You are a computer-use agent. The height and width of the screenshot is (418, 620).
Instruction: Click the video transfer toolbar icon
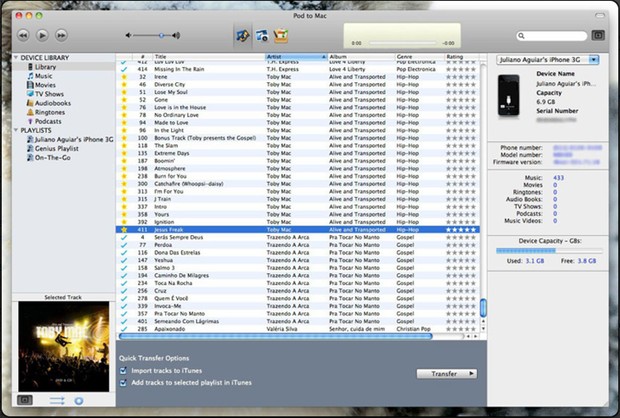[262, 36]
